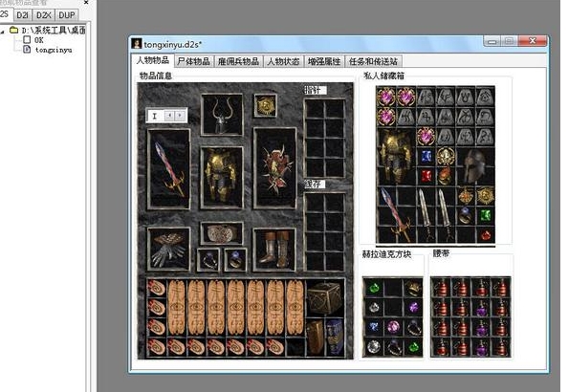This screenshot has width=568, height=392.
Task: Click the 腰带 heading
Action: [x=441, y=253]
